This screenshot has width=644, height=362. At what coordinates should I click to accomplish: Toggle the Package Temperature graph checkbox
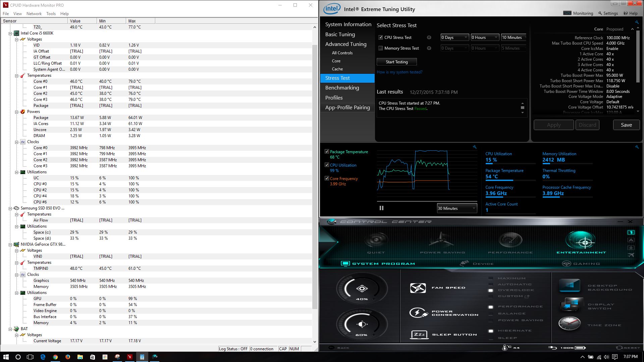[327, 152]
